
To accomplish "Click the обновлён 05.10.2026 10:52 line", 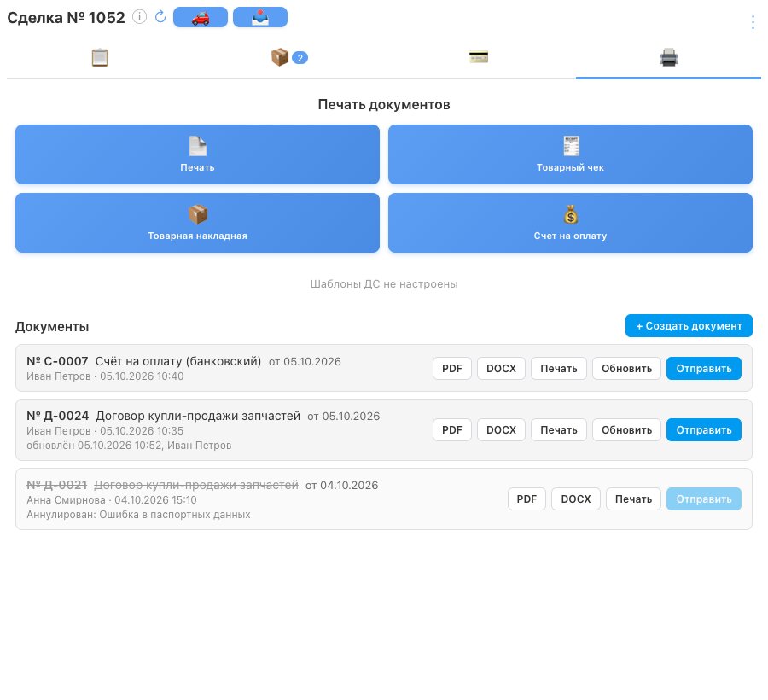I will point(129,446).
